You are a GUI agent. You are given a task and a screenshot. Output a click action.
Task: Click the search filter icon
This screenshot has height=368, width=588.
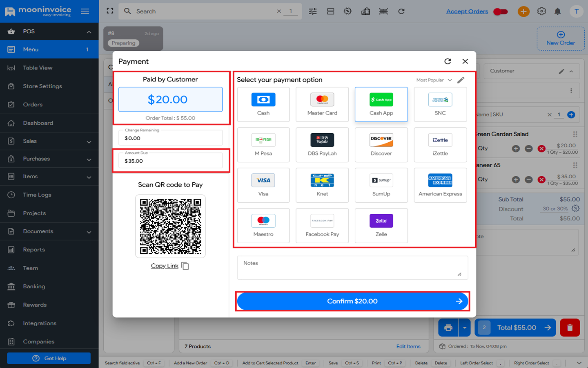click(312, 11)
